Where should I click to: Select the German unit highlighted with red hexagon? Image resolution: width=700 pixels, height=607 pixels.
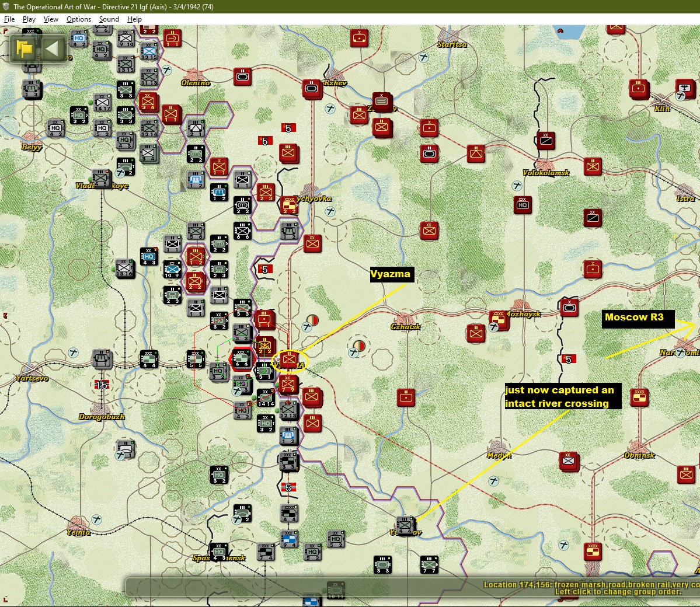coord(242,358)
